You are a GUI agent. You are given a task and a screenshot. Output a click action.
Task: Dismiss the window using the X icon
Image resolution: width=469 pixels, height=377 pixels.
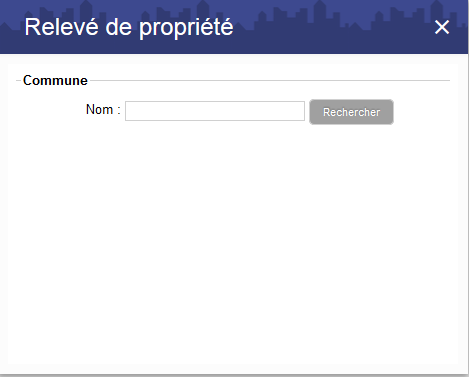pos(442,27)
